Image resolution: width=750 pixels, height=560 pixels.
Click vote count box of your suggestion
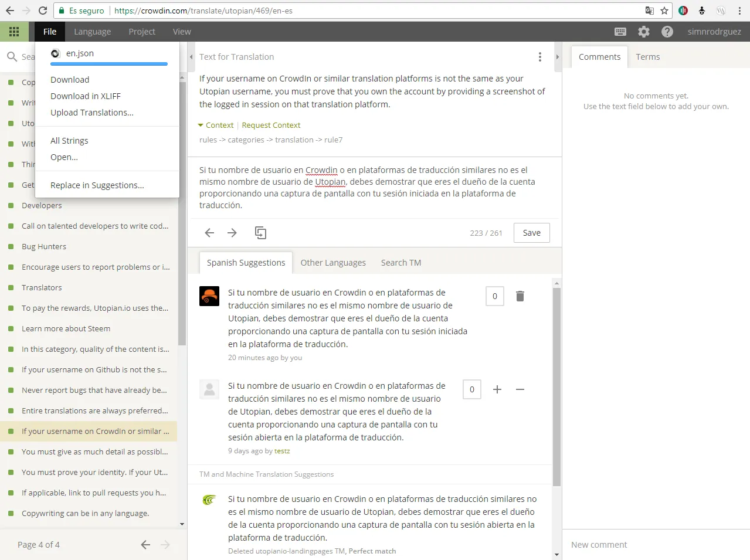[x=495, y=296]
